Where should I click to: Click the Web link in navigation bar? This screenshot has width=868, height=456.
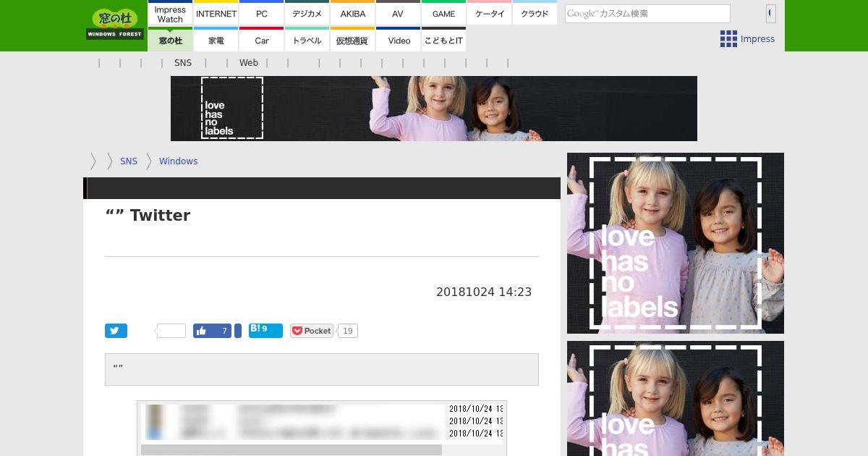pos(249,63)
